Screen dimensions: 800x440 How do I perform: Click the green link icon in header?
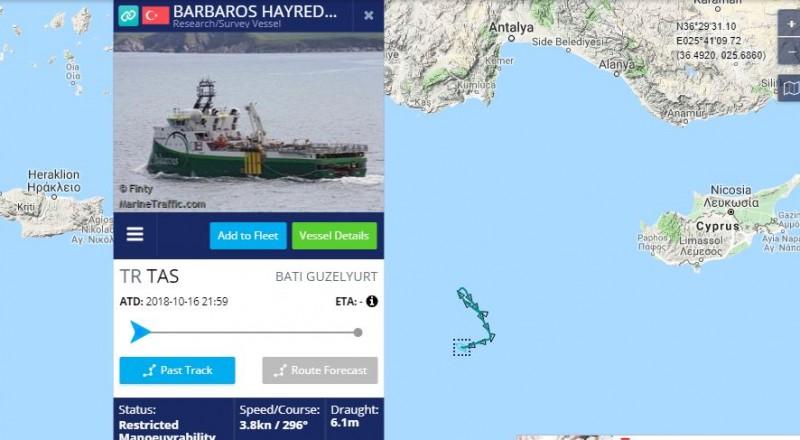pos(128,15)
